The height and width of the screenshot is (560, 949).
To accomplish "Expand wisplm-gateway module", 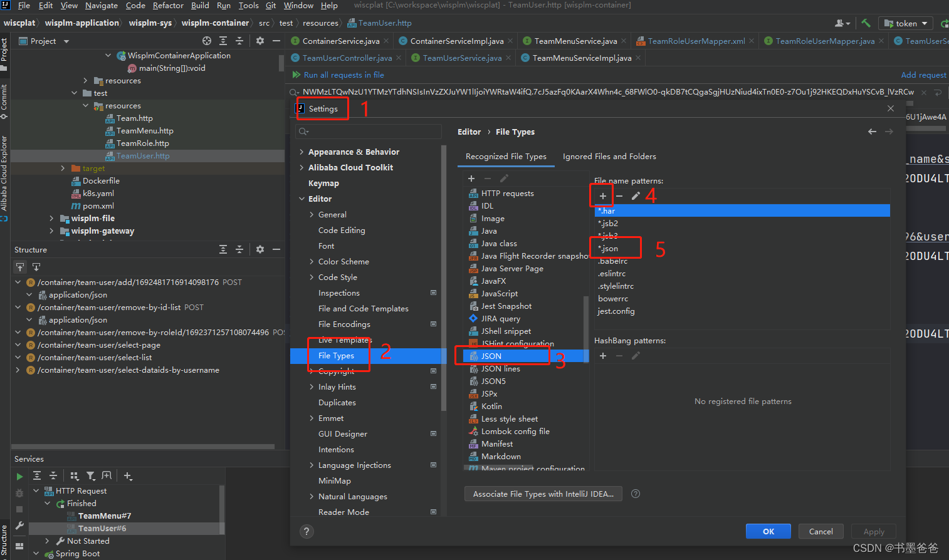I will pos(51,231).
